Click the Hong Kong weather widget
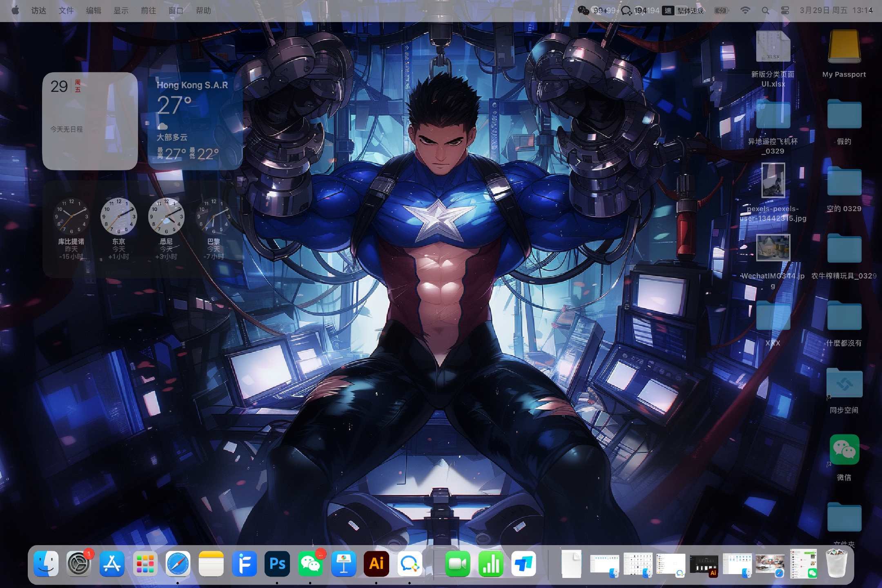This screenshot has height=588, width=882. (195, 121)
